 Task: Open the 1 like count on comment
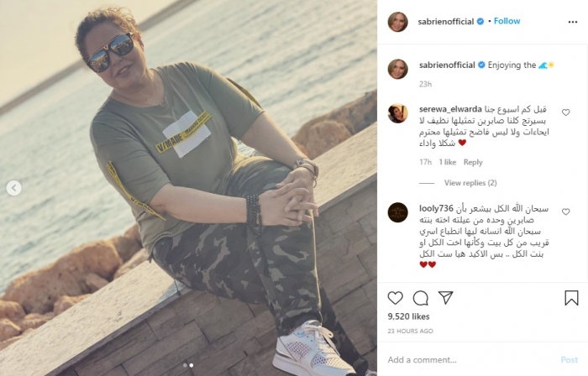[448, 162]
